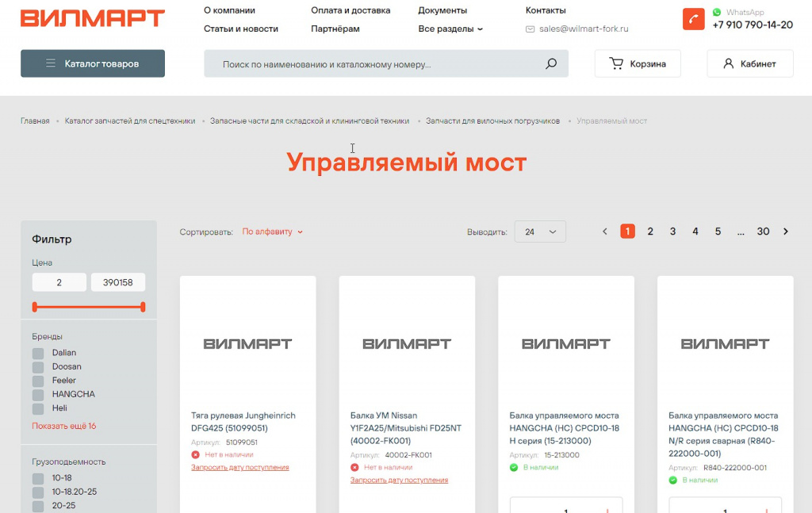Screen dimensions: 812x513
Task: Open Запасные части для складской breadcrumb
Action: (309, 121)
